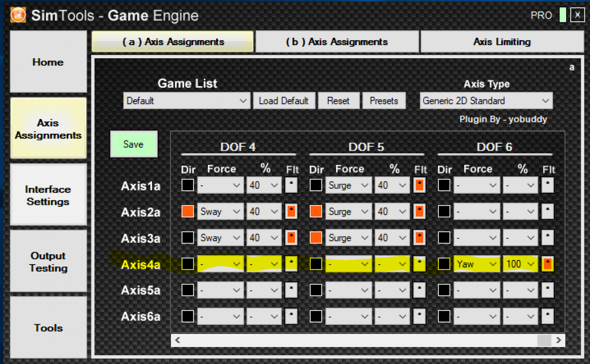590x364 pixels.
Task: Toggle Axis4a DOF 4 filter button
Action: [x=291, y=264]
